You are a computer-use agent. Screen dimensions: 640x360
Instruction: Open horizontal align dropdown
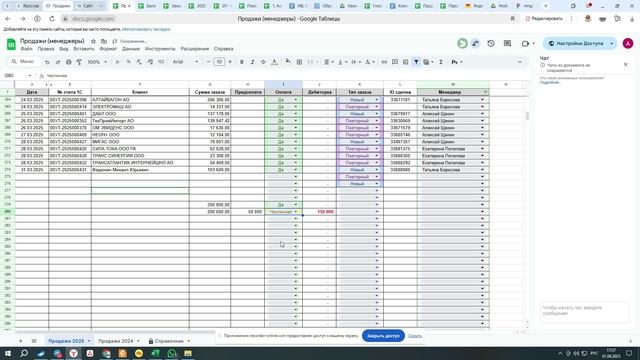coord(329,62)
